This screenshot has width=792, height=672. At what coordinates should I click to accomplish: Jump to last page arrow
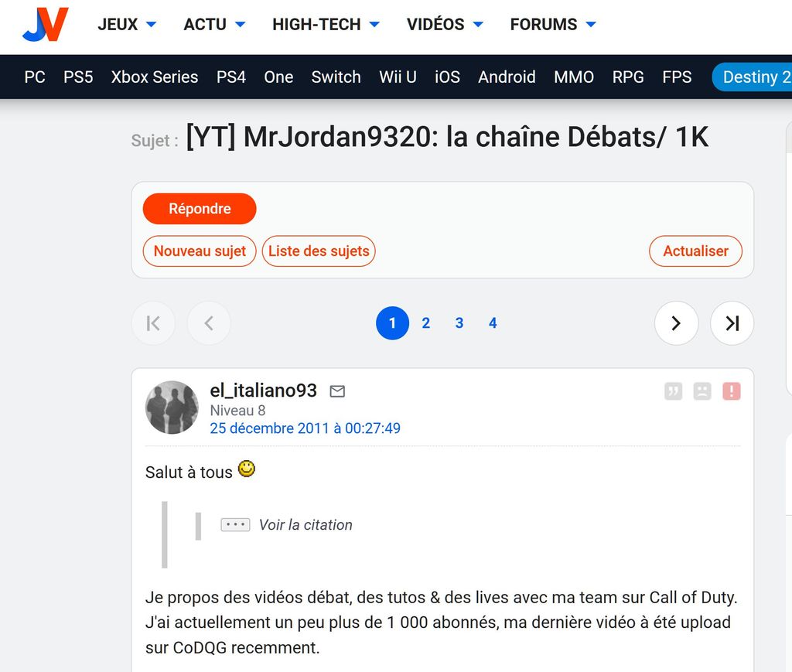pos(732,323)
